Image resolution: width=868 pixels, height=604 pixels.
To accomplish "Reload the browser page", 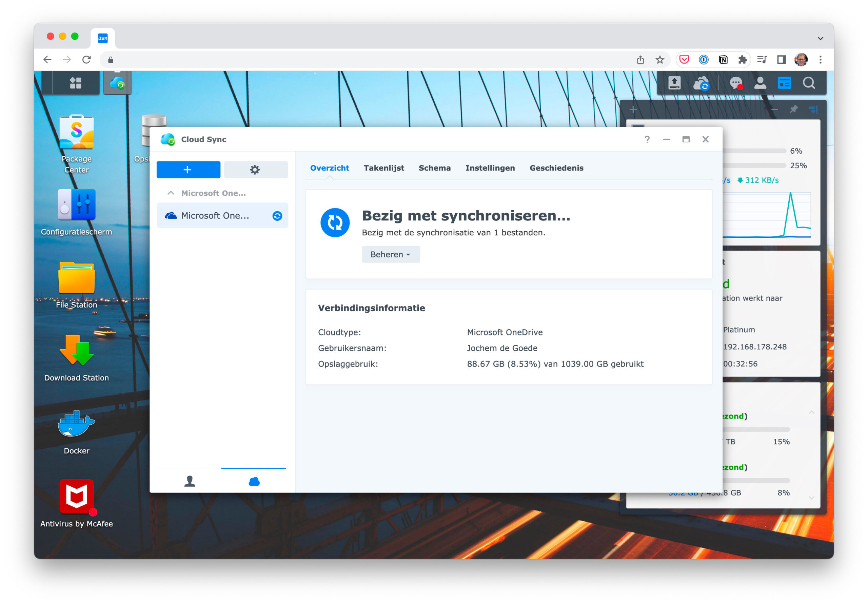I will point(86,60).
